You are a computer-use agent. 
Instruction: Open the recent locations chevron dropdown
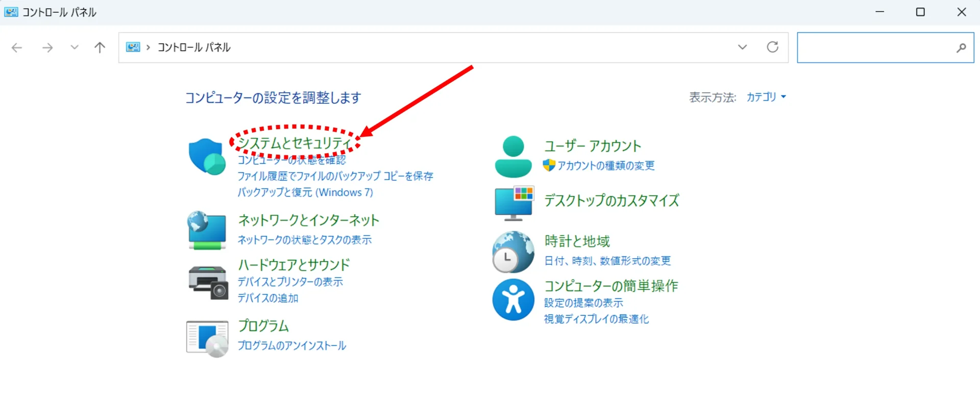tap(75, 47)
